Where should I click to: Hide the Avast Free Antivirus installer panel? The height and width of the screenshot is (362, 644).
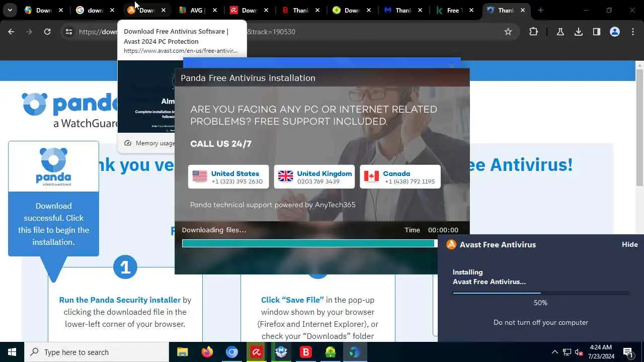629,244
